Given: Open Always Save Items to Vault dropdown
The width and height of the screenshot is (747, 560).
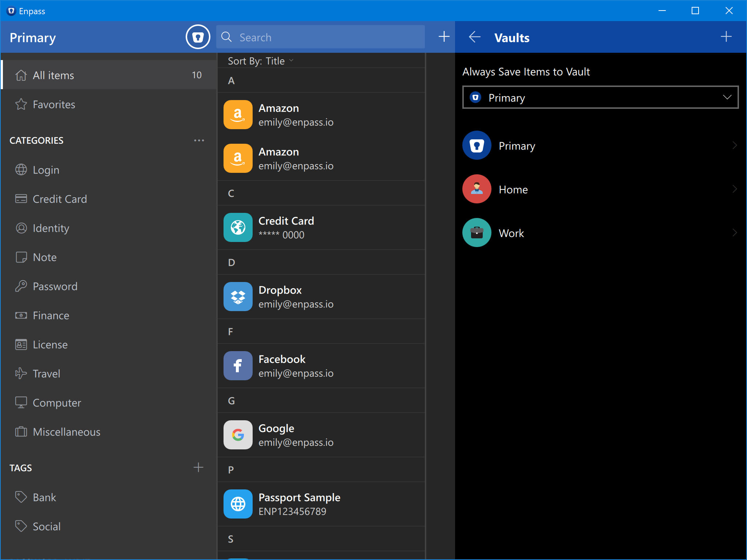Looking at the screenshot, I should coord(600,98).
